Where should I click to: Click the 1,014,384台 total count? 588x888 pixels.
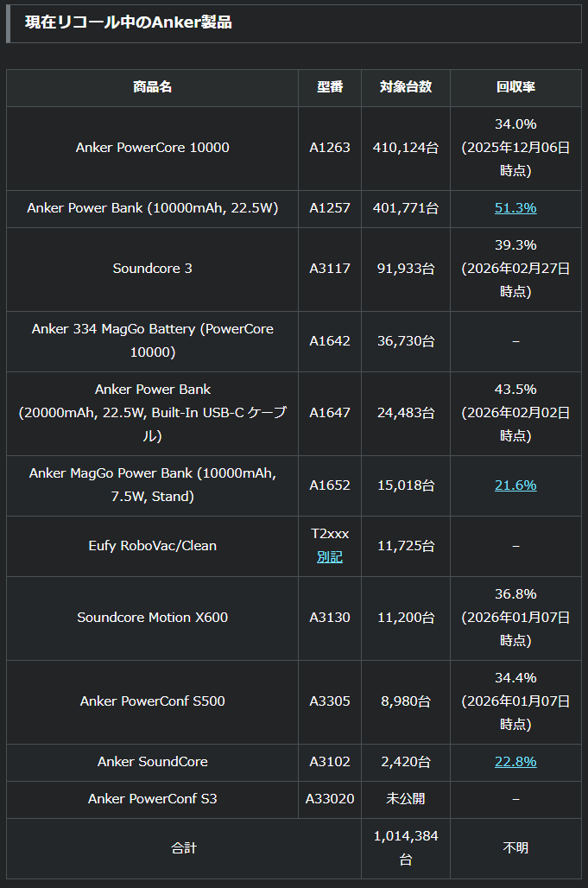[x=406, y=848]
